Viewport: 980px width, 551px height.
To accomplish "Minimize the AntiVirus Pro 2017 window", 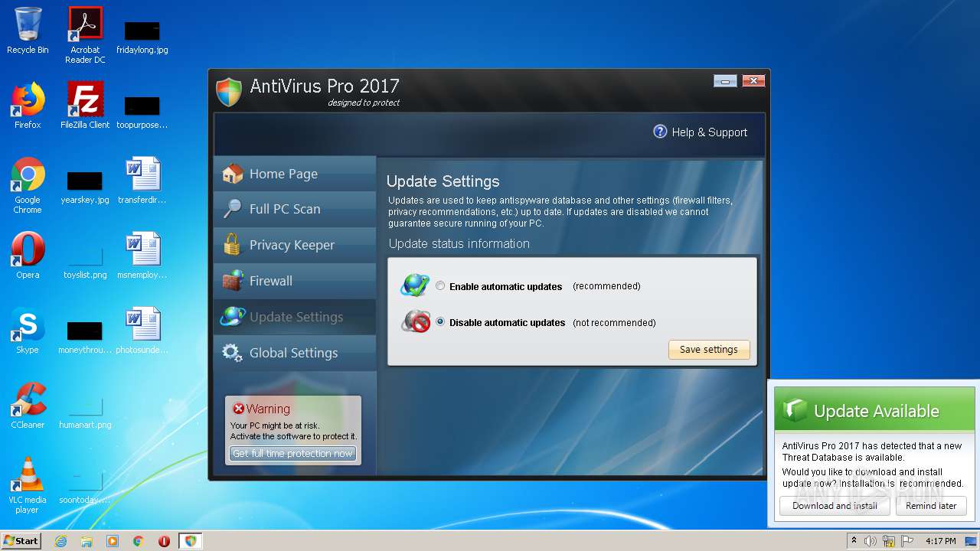I will coord(725,80).
